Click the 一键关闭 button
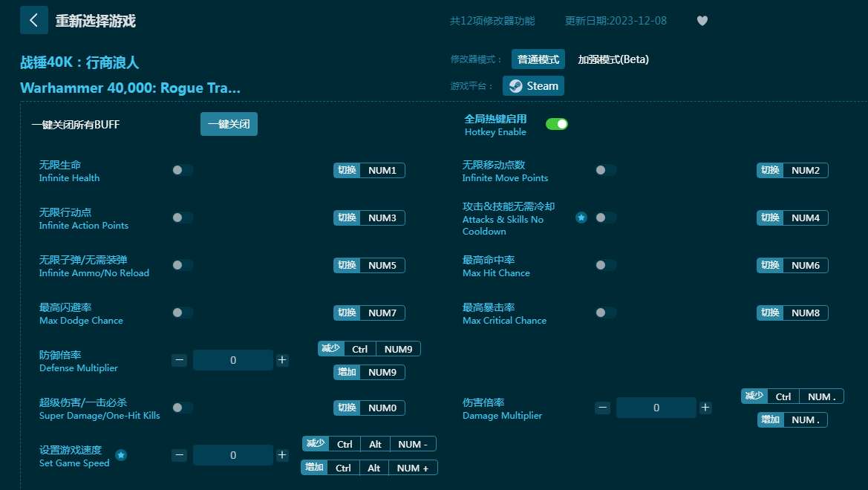This screenshot has height=490, width=868. [229, 124]
